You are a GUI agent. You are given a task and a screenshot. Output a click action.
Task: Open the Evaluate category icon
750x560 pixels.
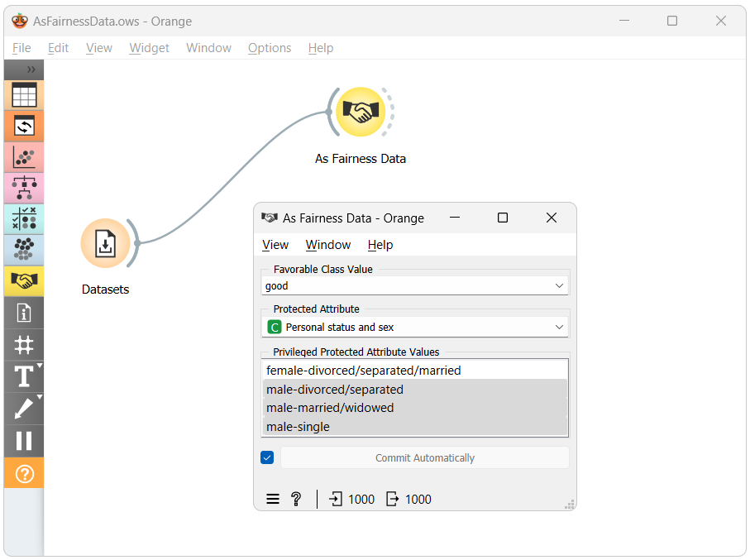(24, 218)
